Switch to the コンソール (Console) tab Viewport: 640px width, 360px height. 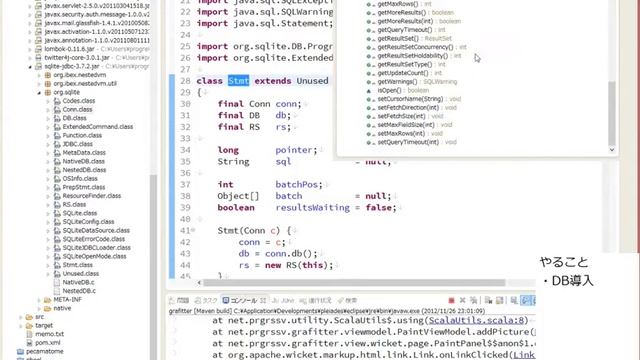coord(244,300)
